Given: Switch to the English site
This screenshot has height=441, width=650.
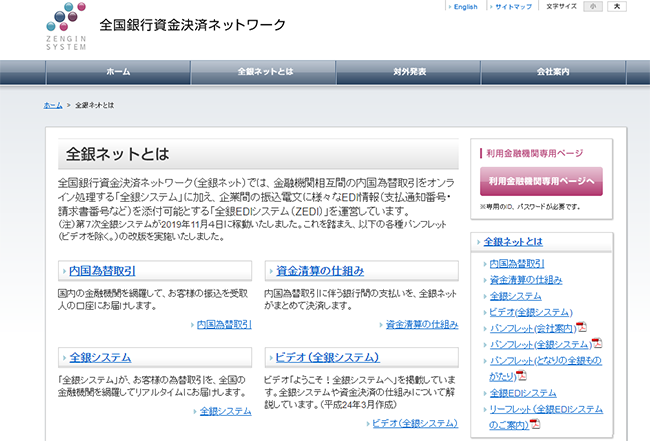Looking at the screenshot, I should pos(466,7).
